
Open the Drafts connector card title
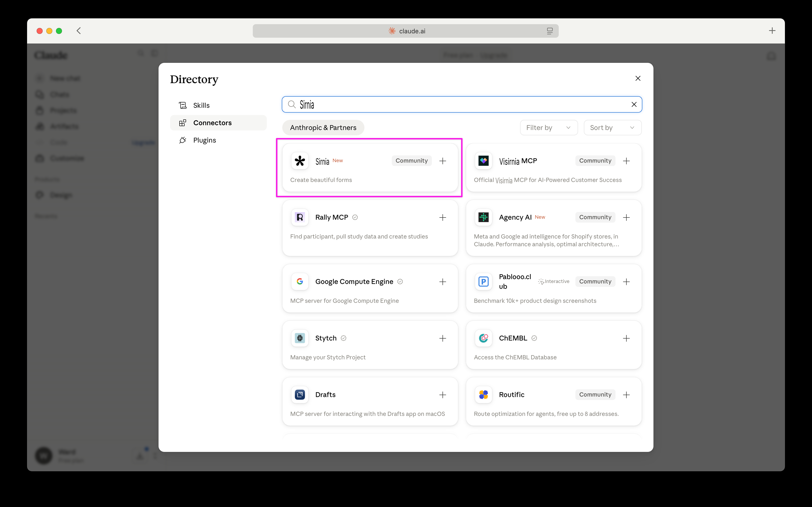325,395
